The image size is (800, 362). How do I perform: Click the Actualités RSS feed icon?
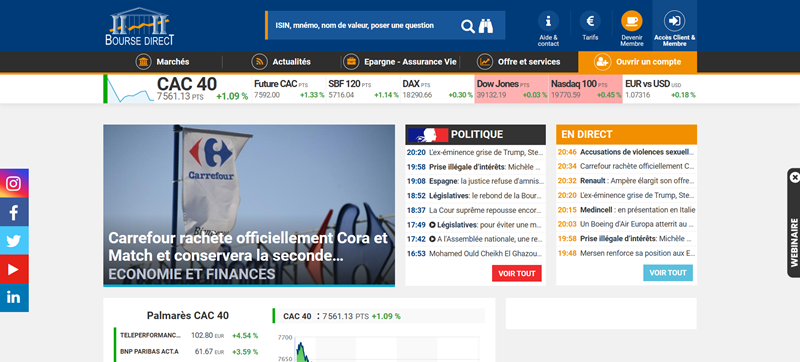click(260, 62)
